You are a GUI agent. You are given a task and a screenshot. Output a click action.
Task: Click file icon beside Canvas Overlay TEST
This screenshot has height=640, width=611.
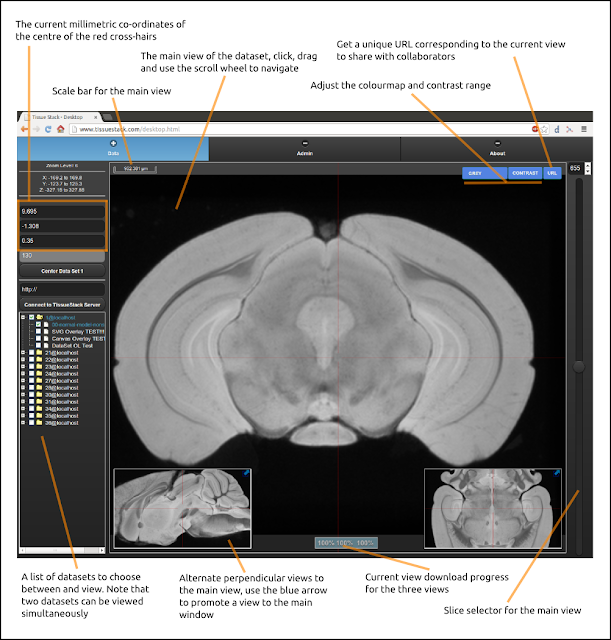tap(47, 338)
